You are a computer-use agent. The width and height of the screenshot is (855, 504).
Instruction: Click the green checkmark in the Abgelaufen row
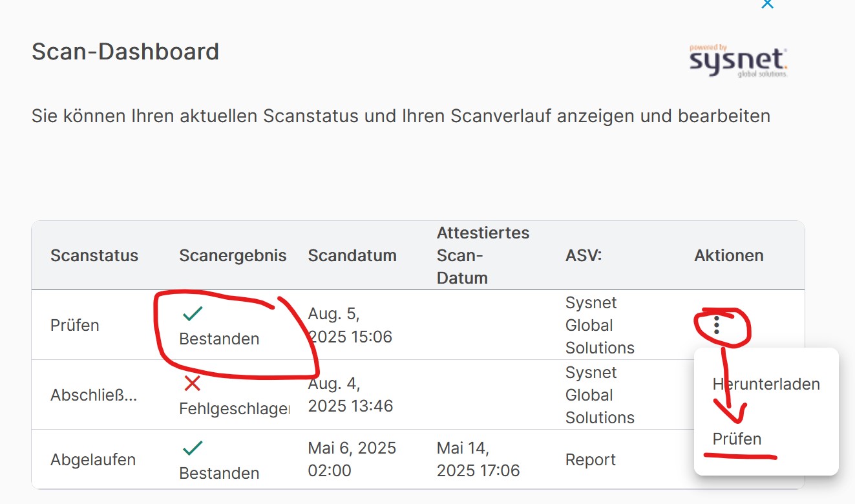(x=193, y=448)
